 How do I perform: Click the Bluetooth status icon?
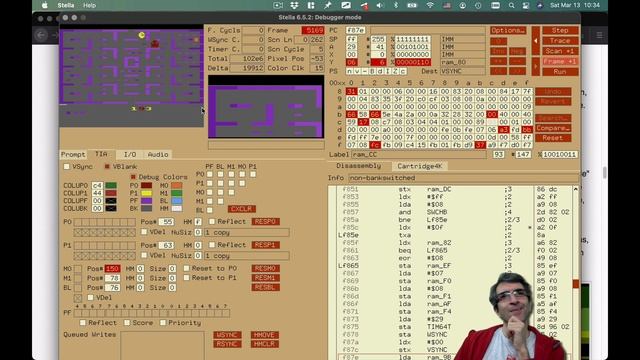[x=396, y=5]
